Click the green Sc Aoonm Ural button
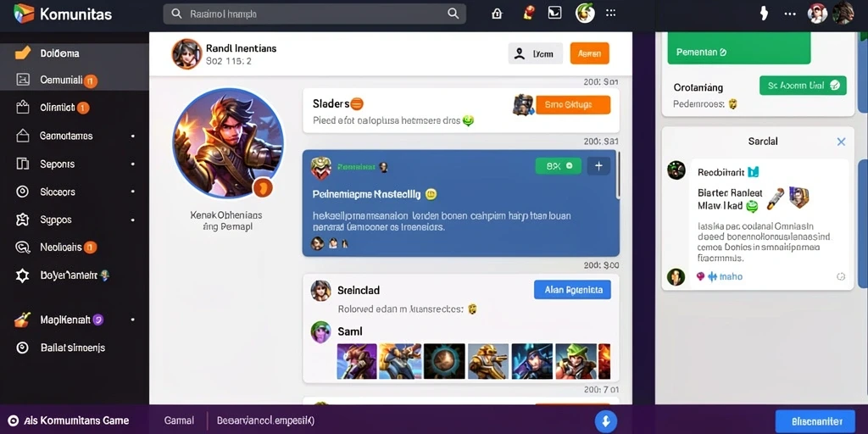 click(804, 86)
